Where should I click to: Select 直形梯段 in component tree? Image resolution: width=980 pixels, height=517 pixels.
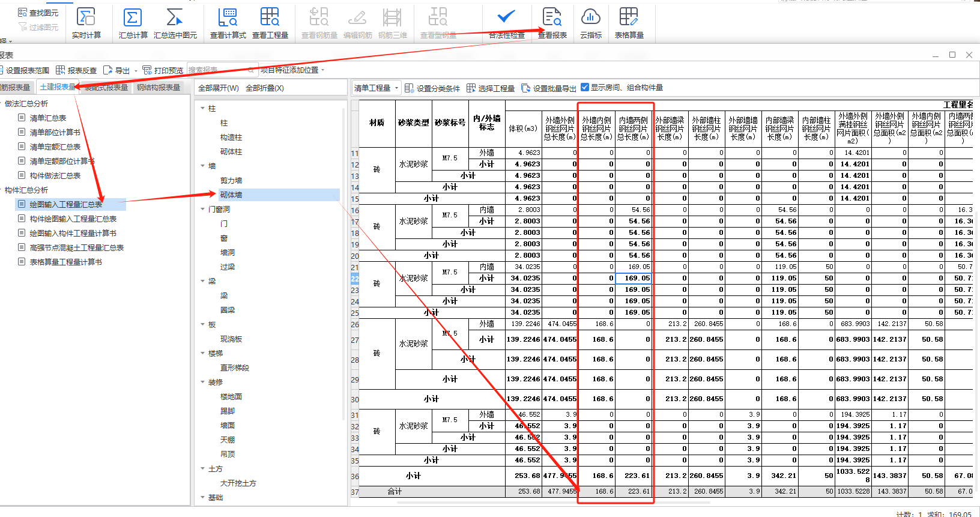click(235, 368)
